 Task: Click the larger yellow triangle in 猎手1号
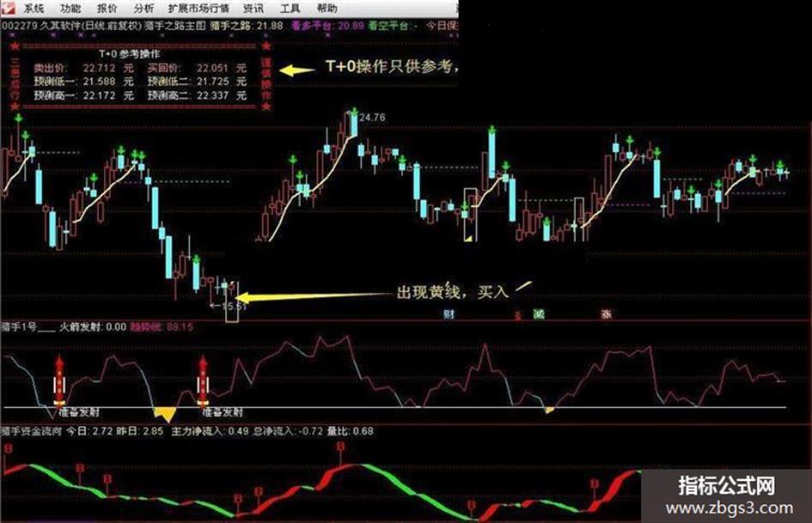165,413
